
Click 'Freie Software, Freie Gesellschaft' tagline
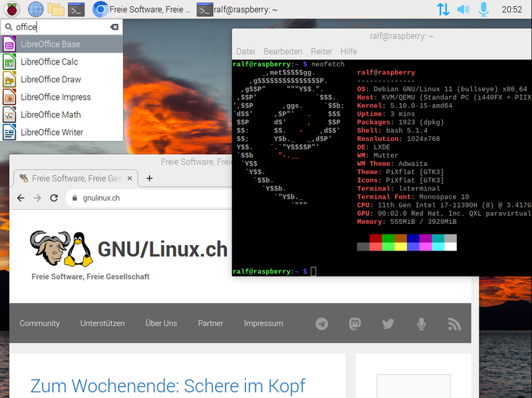click(x=90, y=276)
